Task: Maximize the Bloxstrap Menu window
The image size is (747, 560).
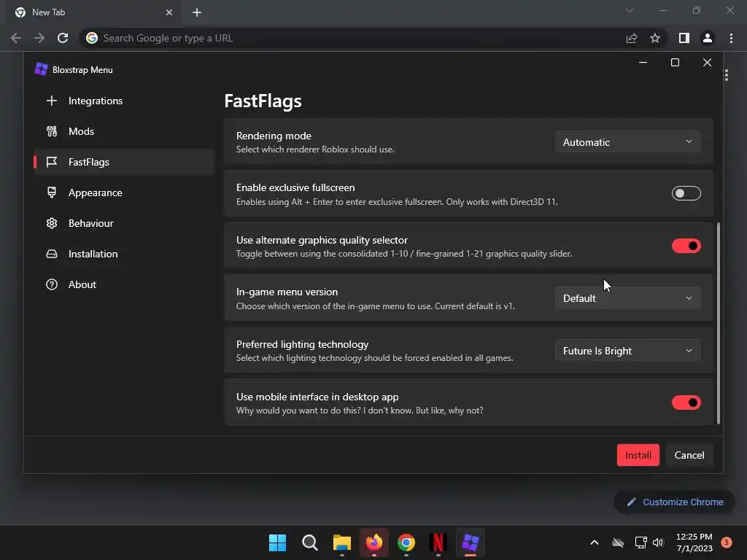Action: coord(675,63)
